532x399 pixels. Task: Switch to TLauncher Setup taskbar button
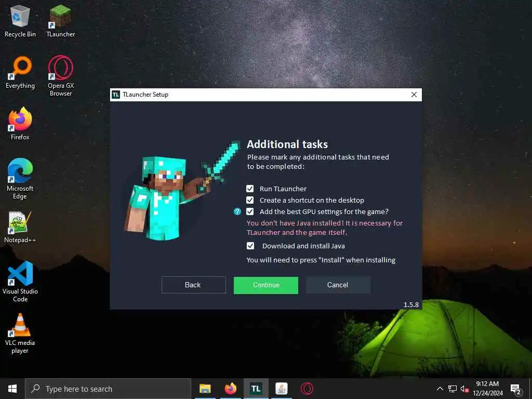256,389
